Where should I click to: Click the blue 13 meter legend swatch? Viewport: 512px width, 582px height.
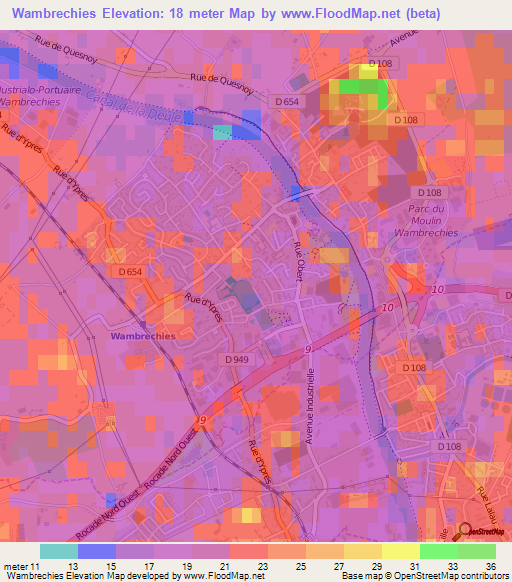[97, 551]
